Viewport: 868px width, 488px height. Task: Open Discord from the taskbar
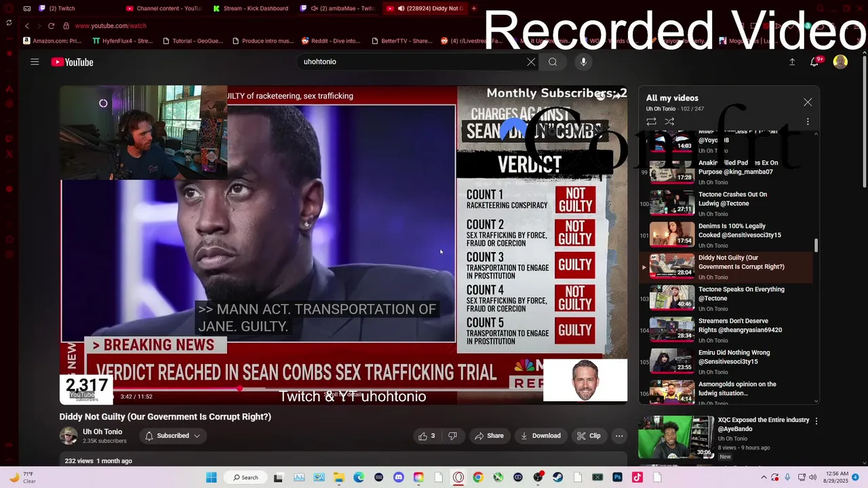[x=399, y=477]
